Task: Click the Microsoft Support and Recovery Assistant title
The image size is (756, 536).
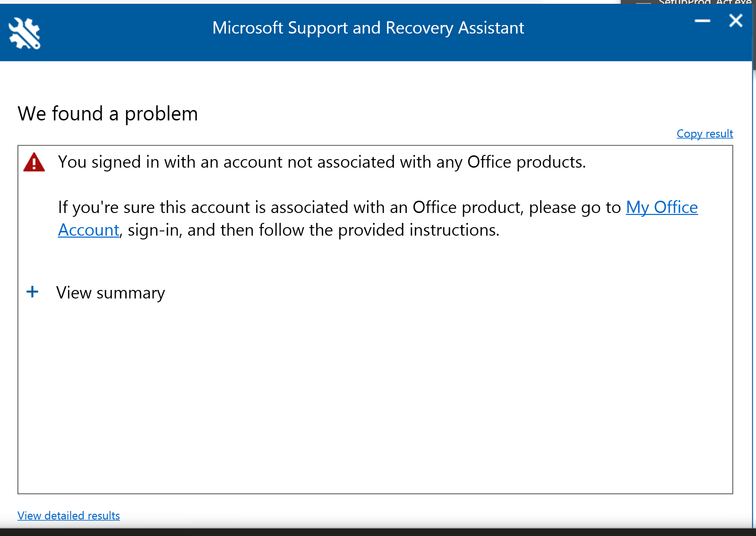Action: point(368,28)
